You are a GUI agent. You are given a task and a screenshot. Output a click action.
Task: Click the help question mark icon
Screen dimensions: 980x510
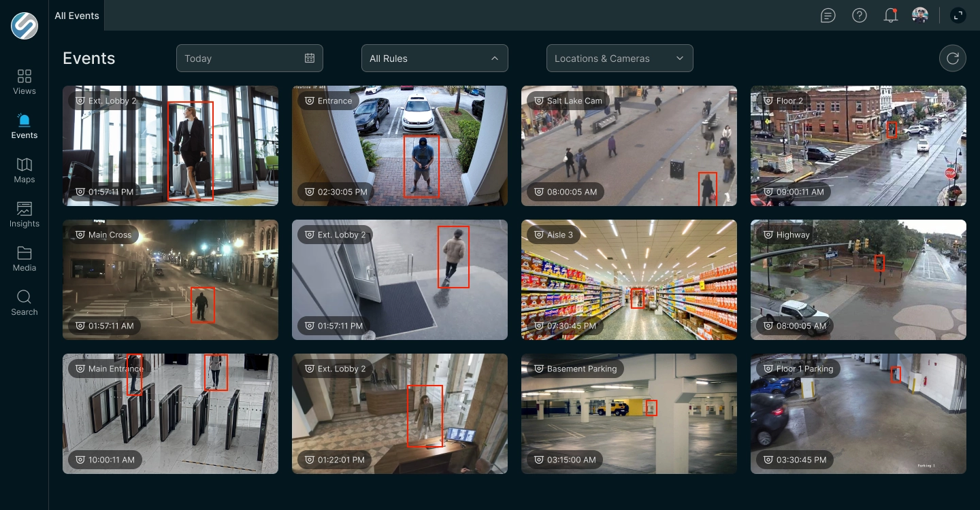click(x=860, y=15)
